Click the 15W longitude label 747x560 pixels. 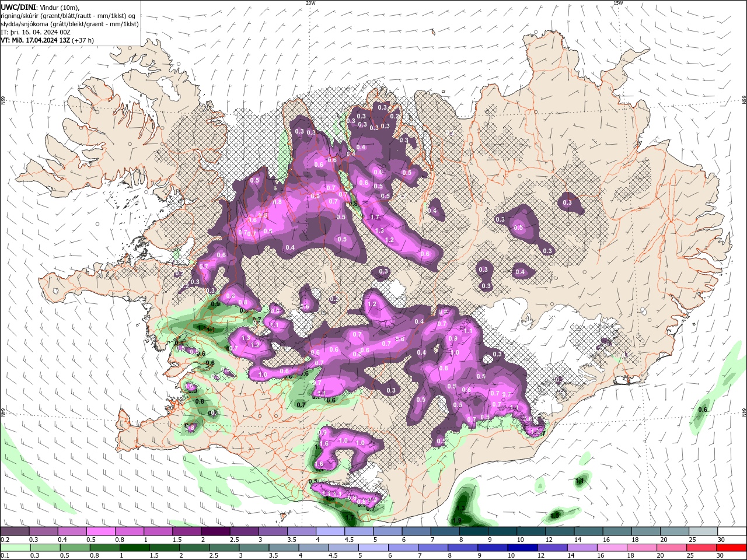pos(618,3)
